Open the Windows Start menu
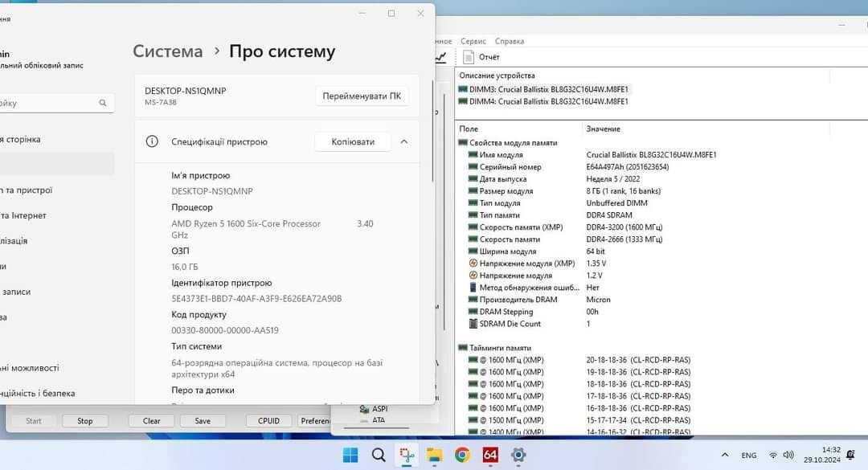This screenshot has height=470, width=868. pyautogui.click(x=350, y=455)
